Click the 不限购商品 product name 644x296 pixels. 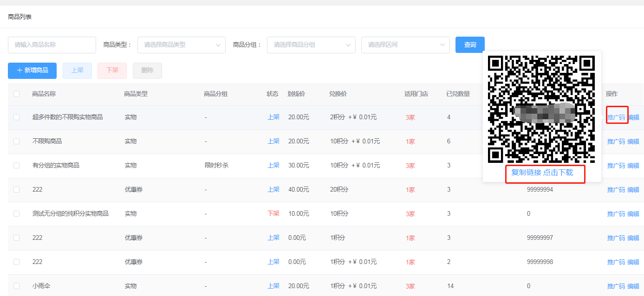pyautogui.click(x=47, y=141)
